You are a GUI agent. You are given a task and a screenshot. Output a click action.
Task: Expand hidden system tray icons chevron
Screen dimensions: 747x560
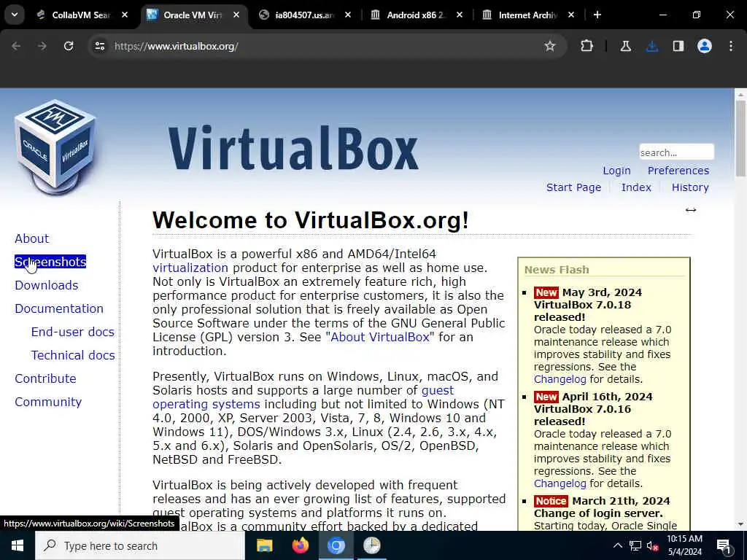click(x=617, y=545)
